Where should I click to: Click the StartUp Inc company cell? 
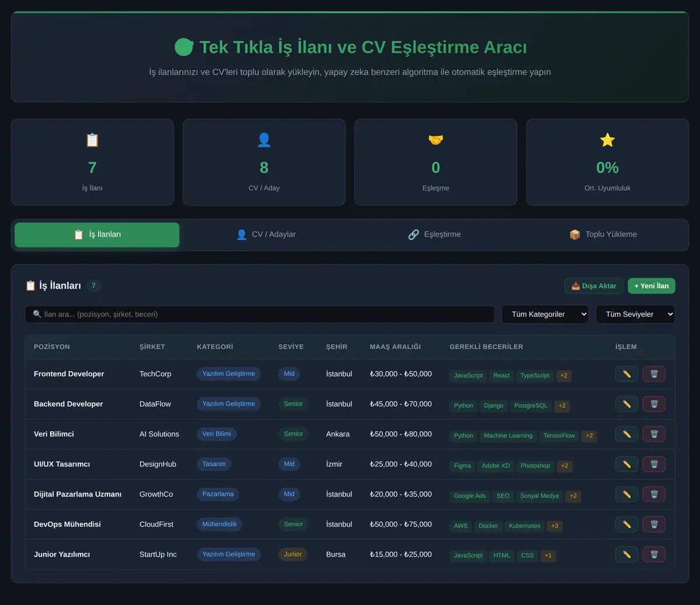click(158, 554)
